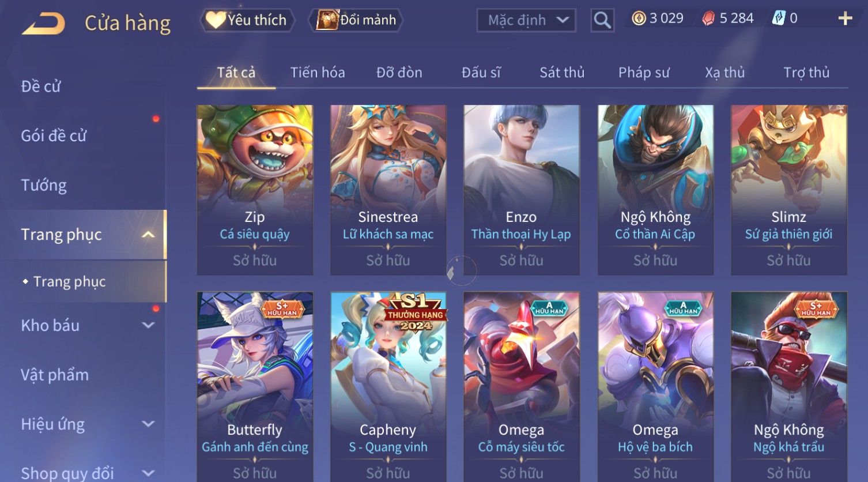Select the Sát thủ filter tab

pyautogui.click(x=562, y=73)
